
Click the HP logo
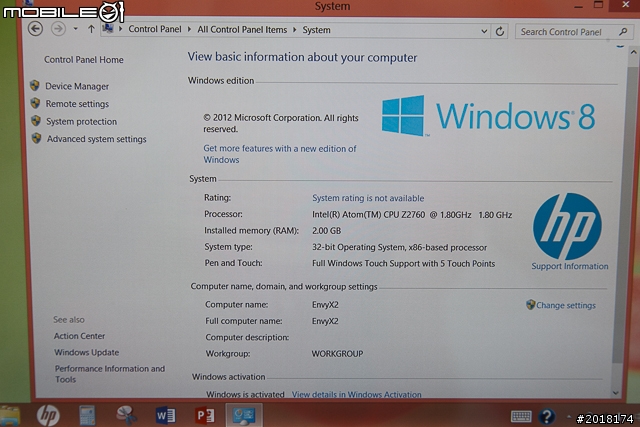click(567, 226)
